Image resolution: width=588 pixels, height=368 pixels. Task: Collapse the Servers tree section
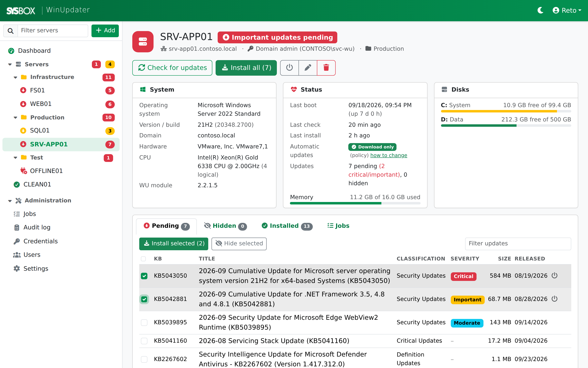[x=10, y=64]
